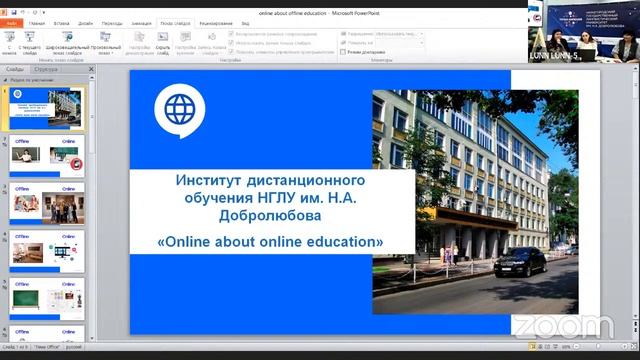Open Customize Quick Access Toolbar dropdown
This screenshot has height=360, width=640.
(44, 13)
